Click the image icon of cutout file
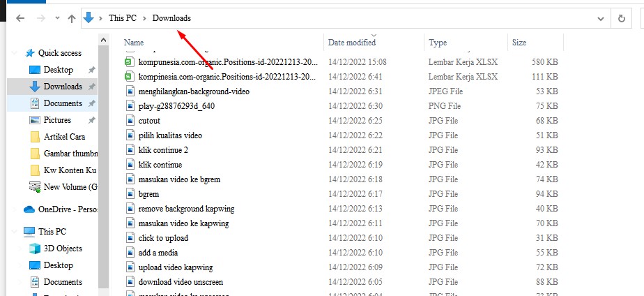 click(x=130, y=121)
